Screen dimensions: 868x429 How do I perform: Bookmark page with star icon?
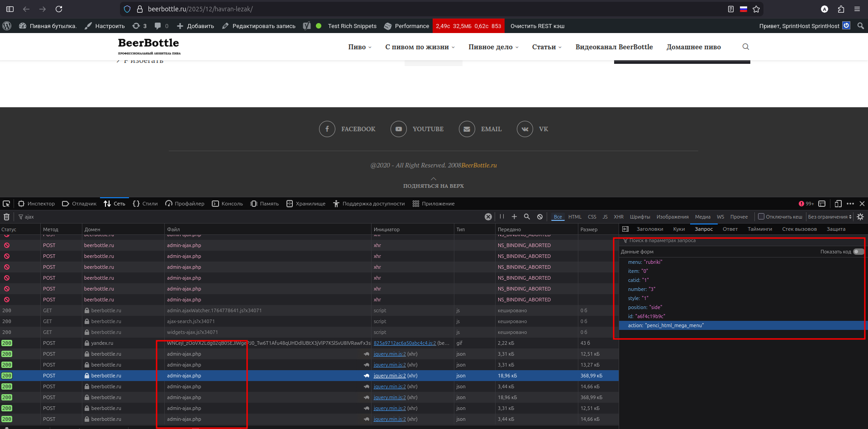coord(756,9)
